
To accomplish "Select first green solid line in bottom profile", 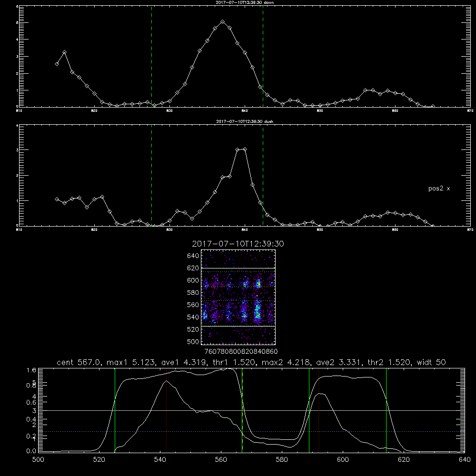I will click(x=115, y=410).
